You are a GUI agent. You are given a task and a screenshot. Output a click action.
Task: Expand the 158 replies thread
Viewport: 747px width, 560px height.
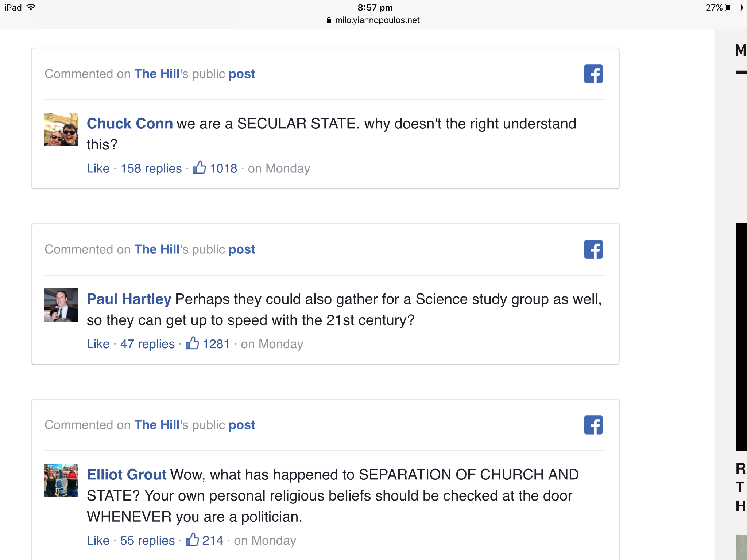[x=151, y=168]
